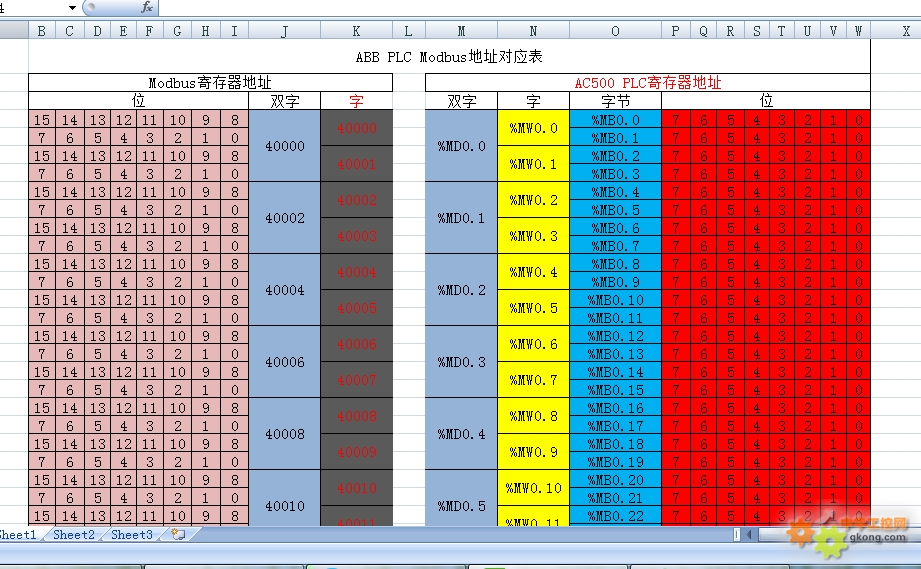Select the Modbus寄存器地址 header cell
The height and width of the screenshot is (569, 921).
[210, 83]
